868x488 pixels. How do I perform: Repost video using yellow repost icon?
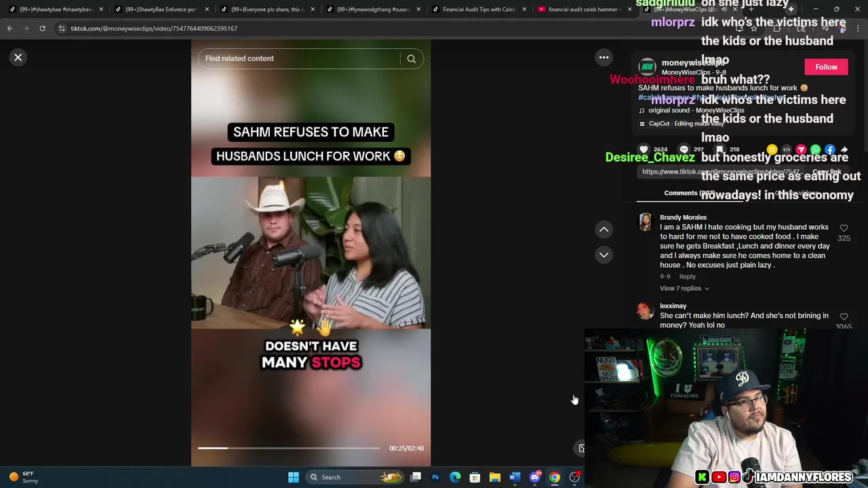coord(772,150)
